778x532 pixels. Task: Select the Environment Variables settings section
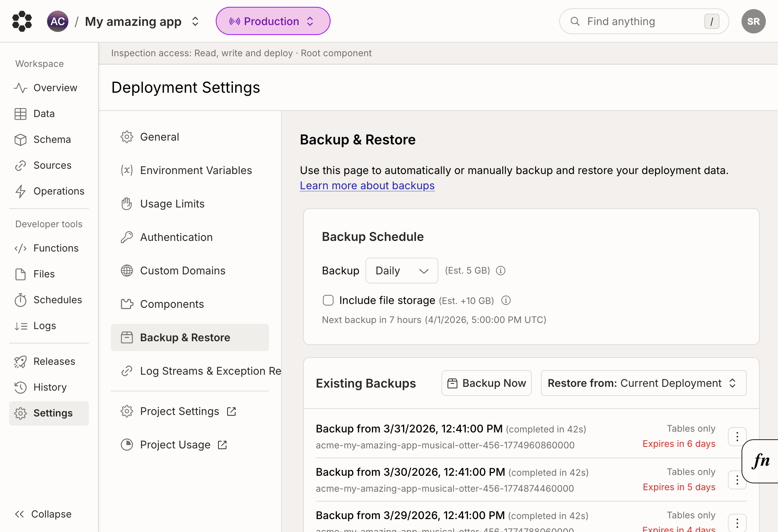tap(190, 170)
